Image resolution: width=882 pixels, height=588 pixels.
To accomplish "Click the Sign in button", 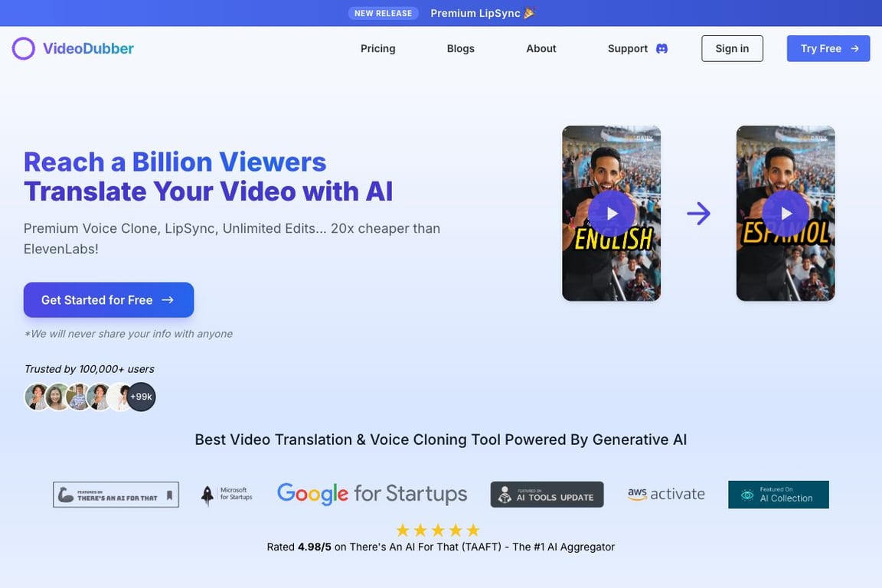I will pyautogui.click(x=732, y=49).
